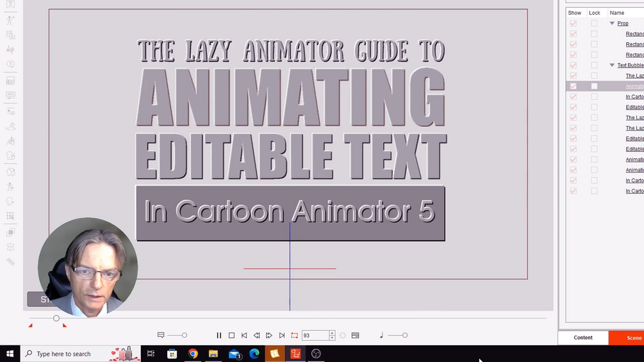
Task: Toggle Show checkbox of first Rectangle row under Prop
Action: coord(574,34)
